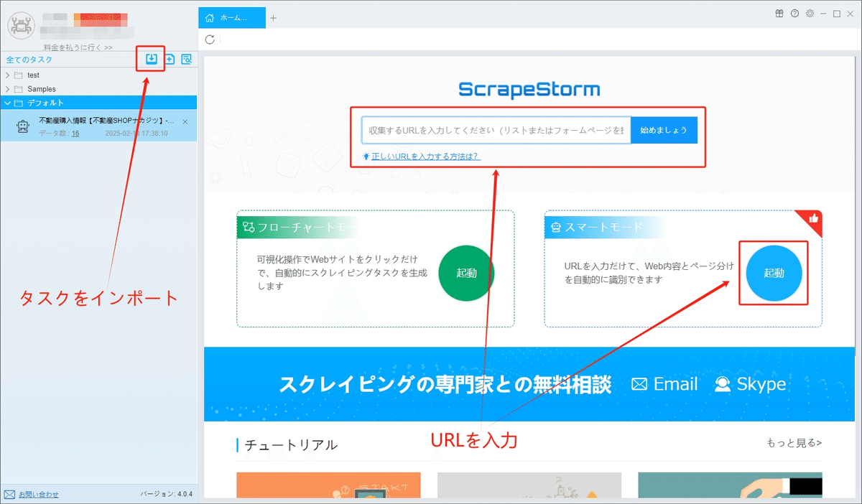Click the Skype contact icon
The image size is (862, 504).
[x=723, y=384]
